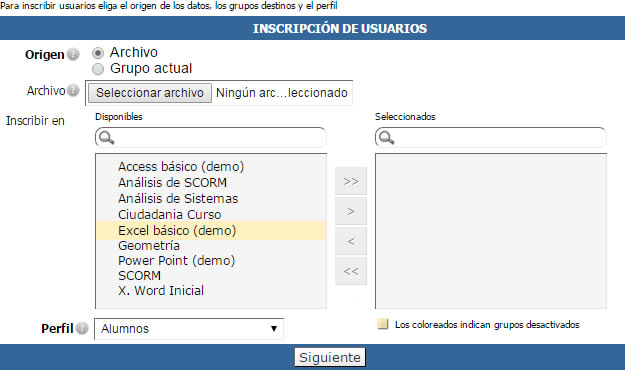
Task: Move all groups right with >> button
Action: [x=351, y=181]
